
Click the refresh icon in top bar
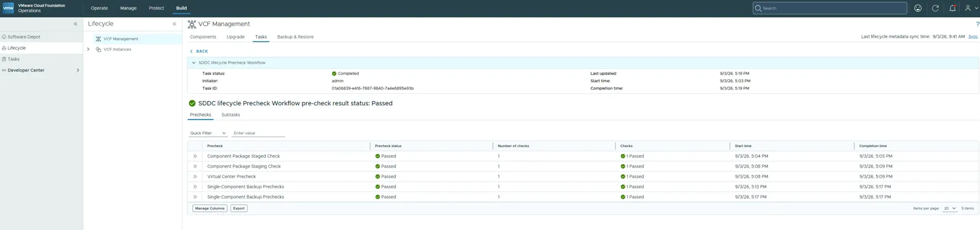(x=935, y=8)
